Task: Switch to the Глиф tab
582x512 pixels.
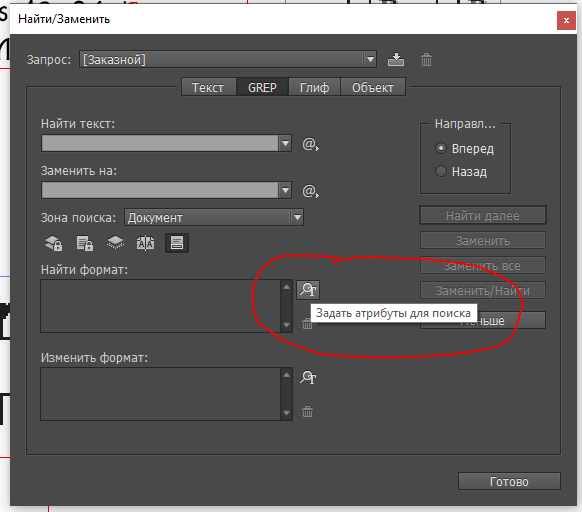Action: point(314,88)
